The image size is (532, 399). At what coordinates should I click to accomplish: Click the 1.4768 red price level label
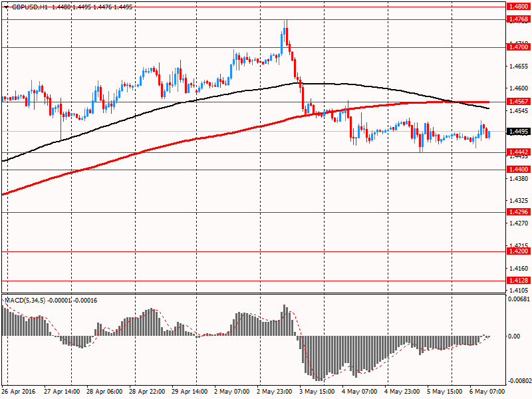click(x=519, y=19)
